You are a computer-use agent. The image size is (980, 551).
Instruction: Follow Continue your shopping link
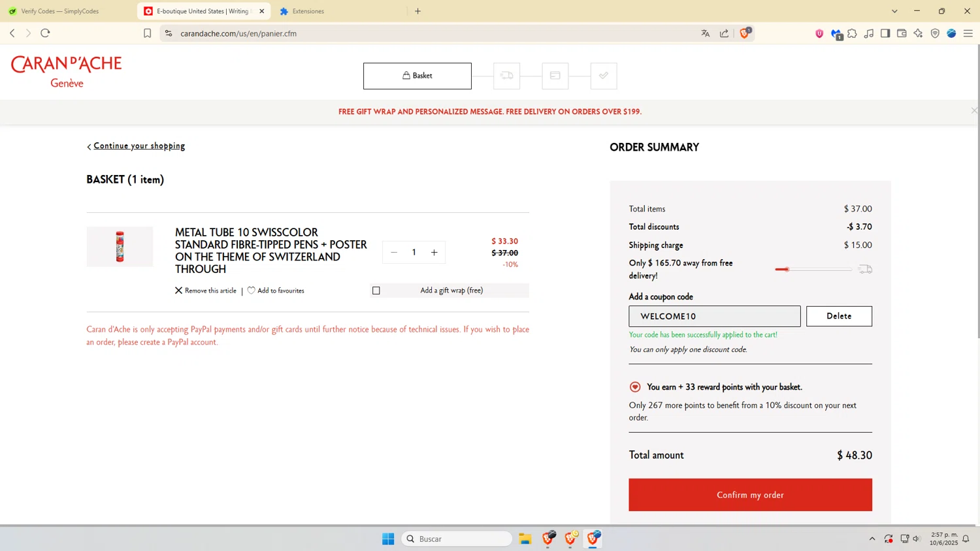tap(139, 146)
